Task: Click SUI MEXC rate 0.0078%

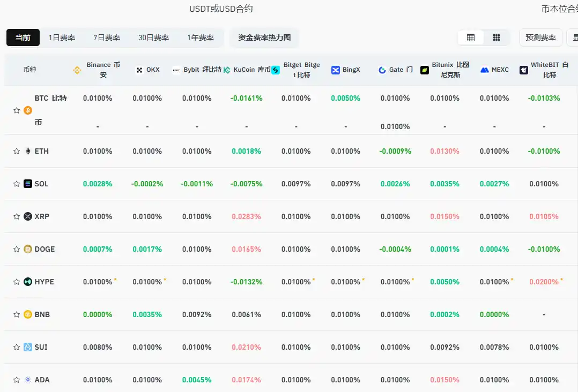Action: (494, 347)
